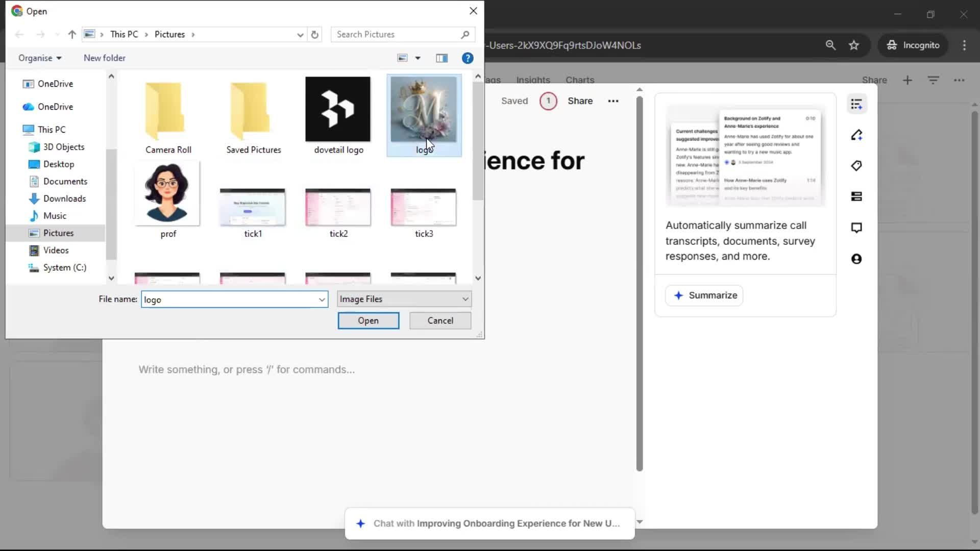Click the fields icon in right sidebar

click(x=856, y=196)
